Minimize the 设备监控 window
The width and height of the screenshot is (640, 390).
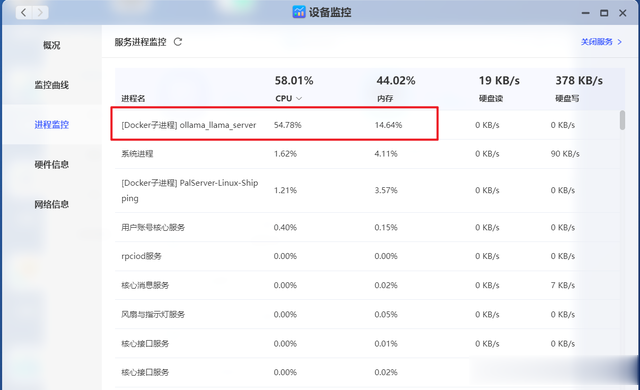(586, 13)
